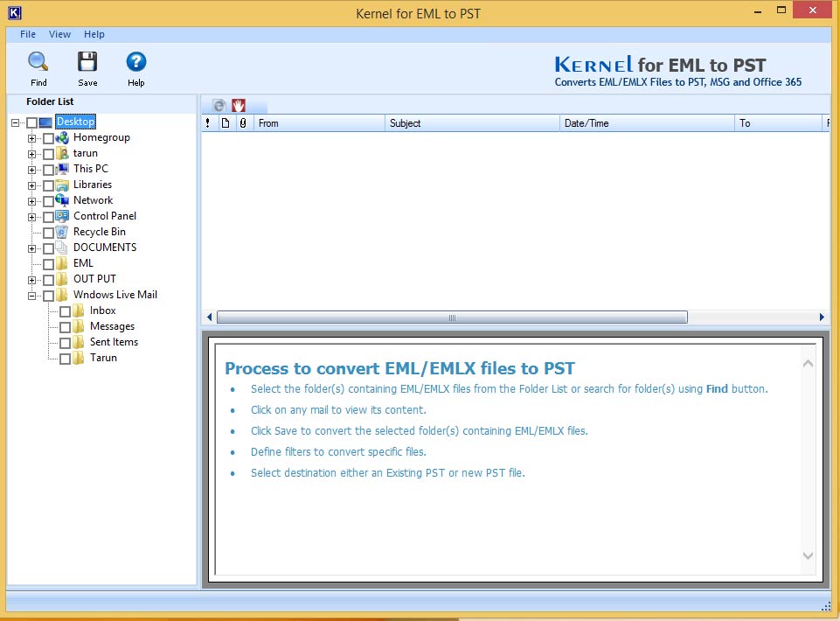Check the OUT PUT folder checkbox

point(48,280)
